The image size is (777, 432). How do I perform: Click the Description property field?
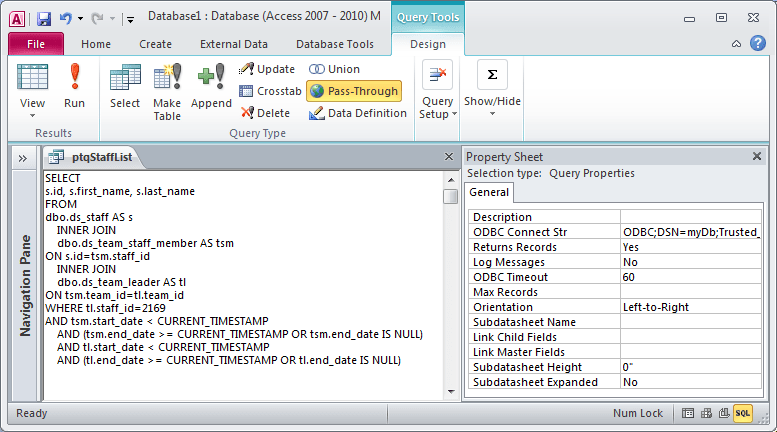(691, 217)
